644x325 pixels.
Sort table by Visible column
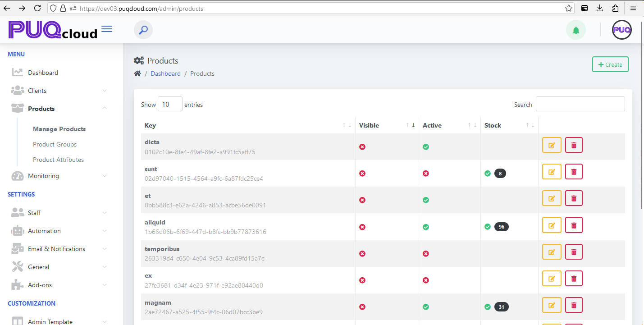[387, 125]
